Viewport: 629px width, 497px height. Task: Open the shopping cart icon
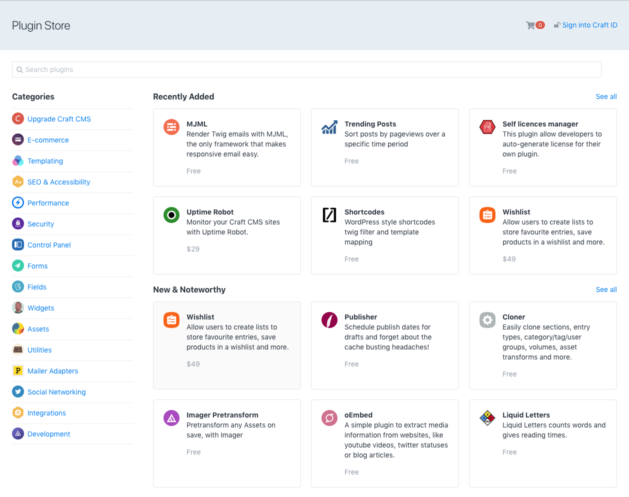pyautogui.click(x=530, y=25)
